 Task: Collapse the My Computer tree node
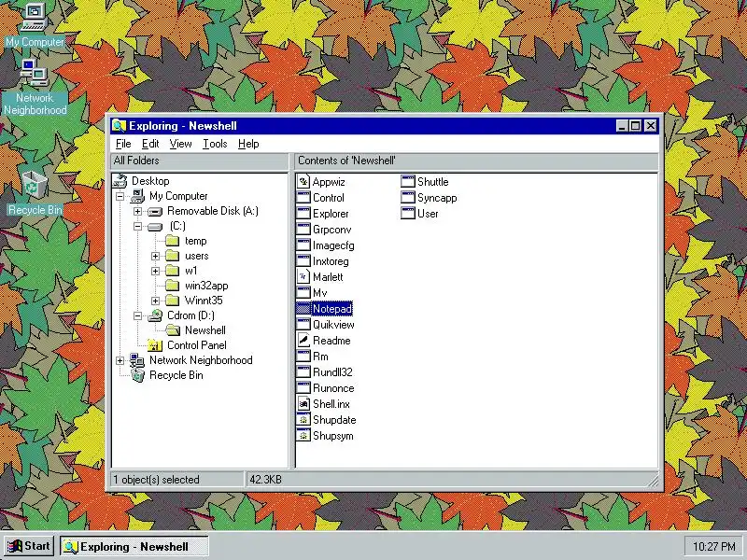tap(120, 196)
